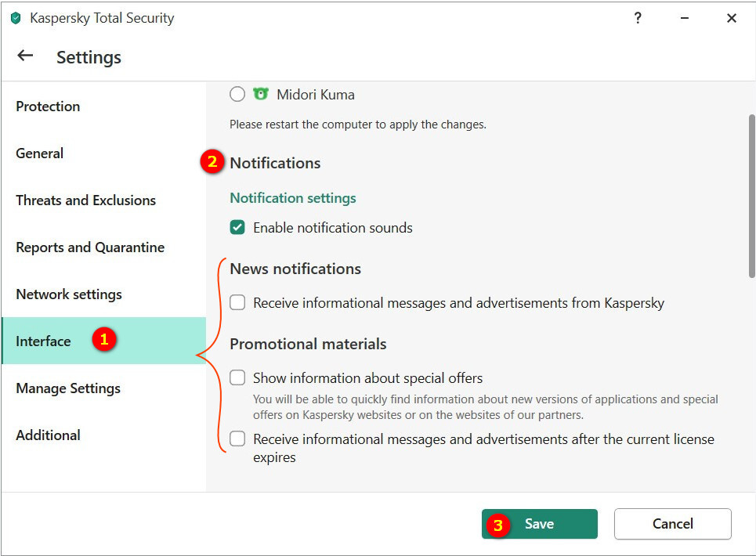Click the back arrow next to Settings

25,56
